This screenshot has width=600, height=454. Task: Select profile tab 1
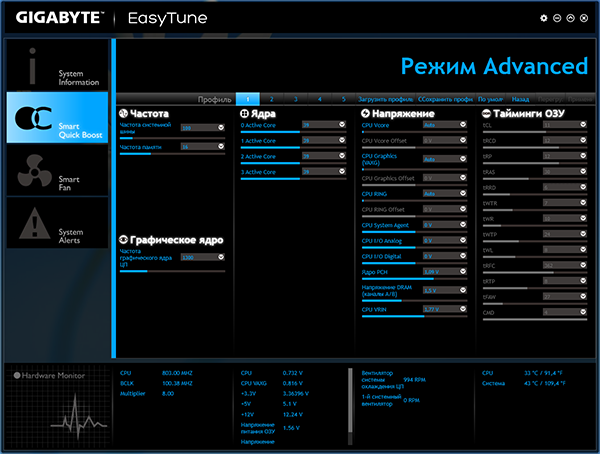[x=248, y=99]
